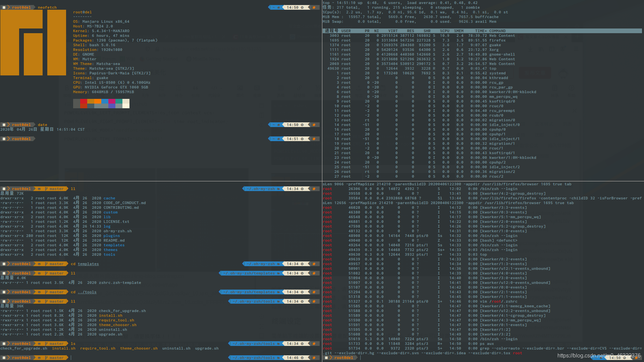Pick the purple swatch in neofetch palette
This screenshot has width=644, height=362.
click(112, 106)
